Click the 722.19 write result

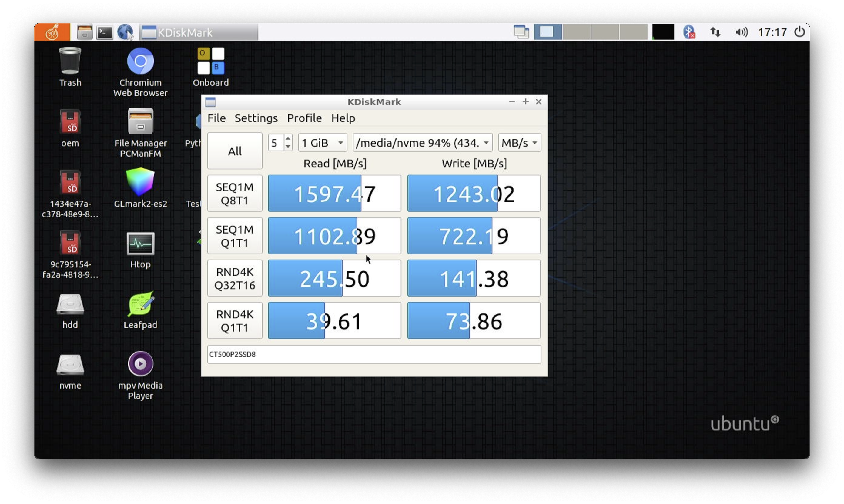[474, 236]
